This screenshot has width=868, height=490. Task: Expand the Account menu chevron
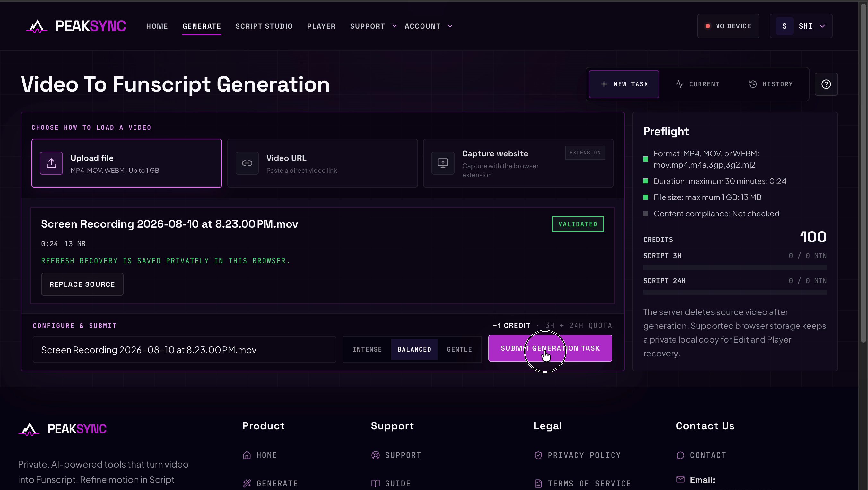coord(450,26)
